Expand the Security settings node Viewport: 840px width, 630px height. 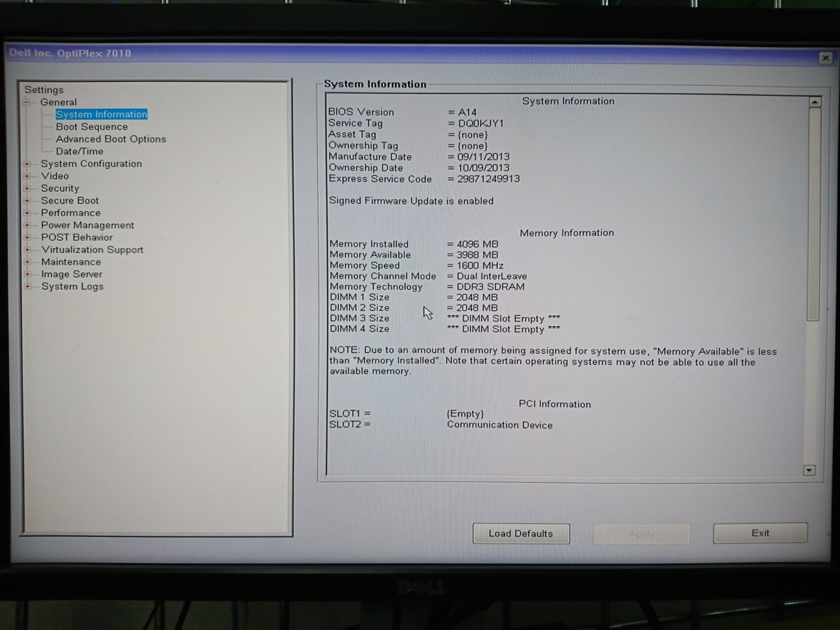click(x=27, y=188)
